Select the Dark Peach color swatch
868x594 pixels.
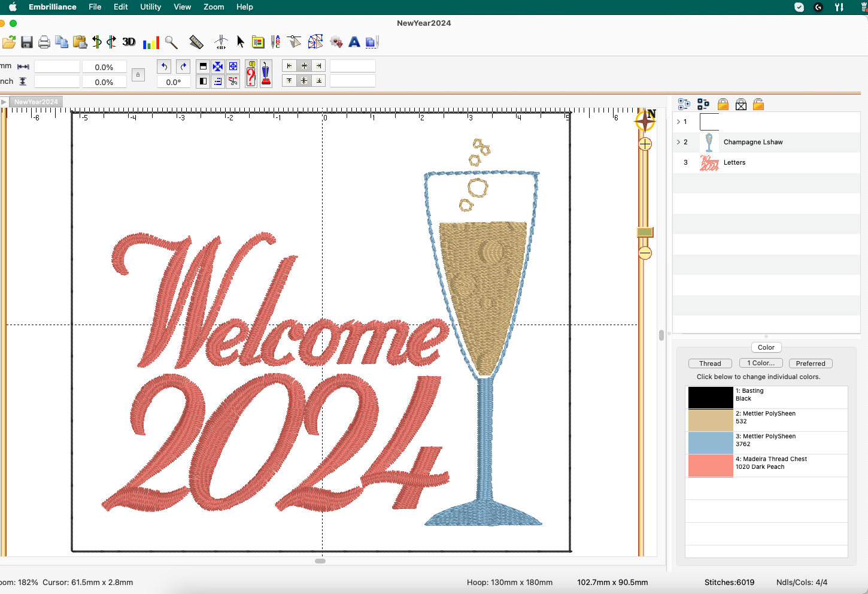click(711, 466)
